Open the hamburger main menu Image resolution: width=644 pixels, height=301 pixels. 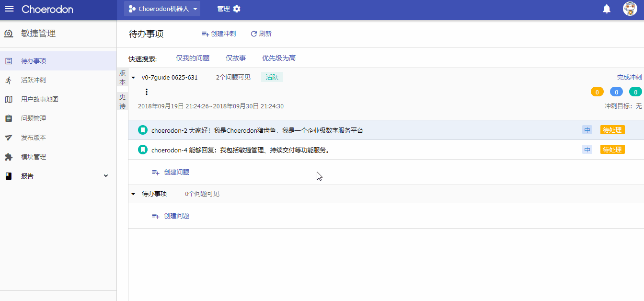9,9
